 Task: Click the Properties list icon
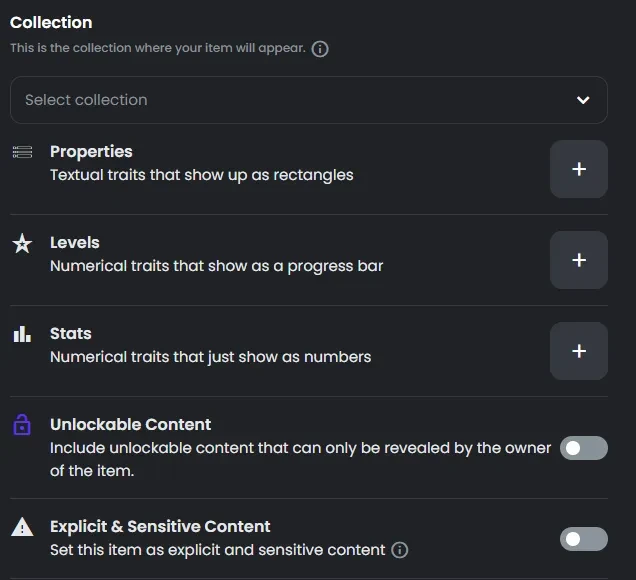[x=22, y=152]
